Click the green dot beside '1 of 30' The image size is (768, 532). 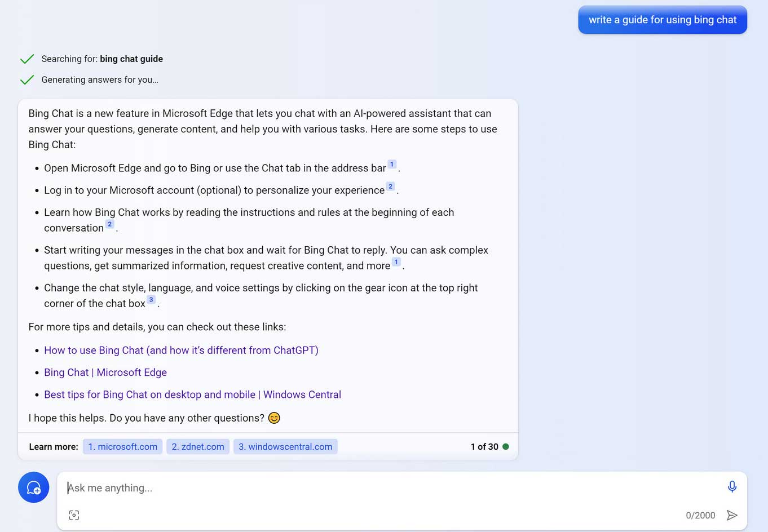pyautogui.click(x=506, y=446)
